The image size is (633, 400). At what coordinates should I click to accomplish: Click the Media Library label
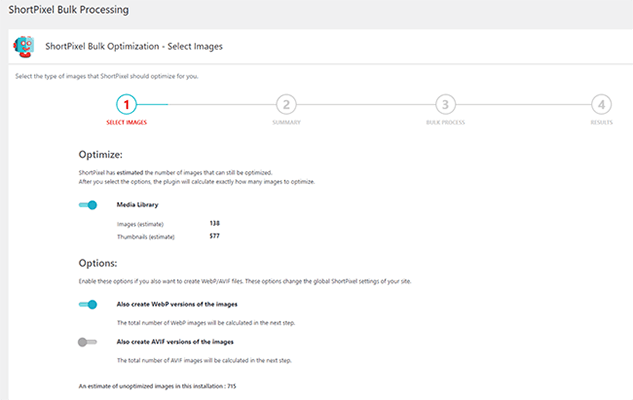coord(138,205)
